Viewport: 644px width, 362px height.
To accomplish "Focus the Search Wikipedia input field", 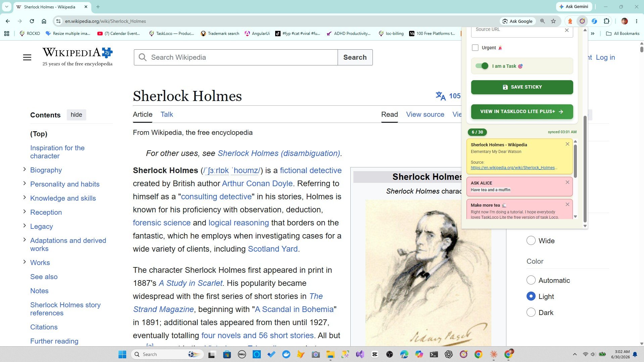I will pos(236,57).
